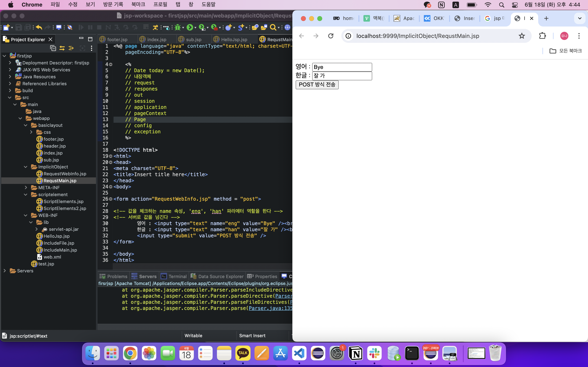Click the Search magnifier in Eclipse toolbar

(x=273, y=28)
